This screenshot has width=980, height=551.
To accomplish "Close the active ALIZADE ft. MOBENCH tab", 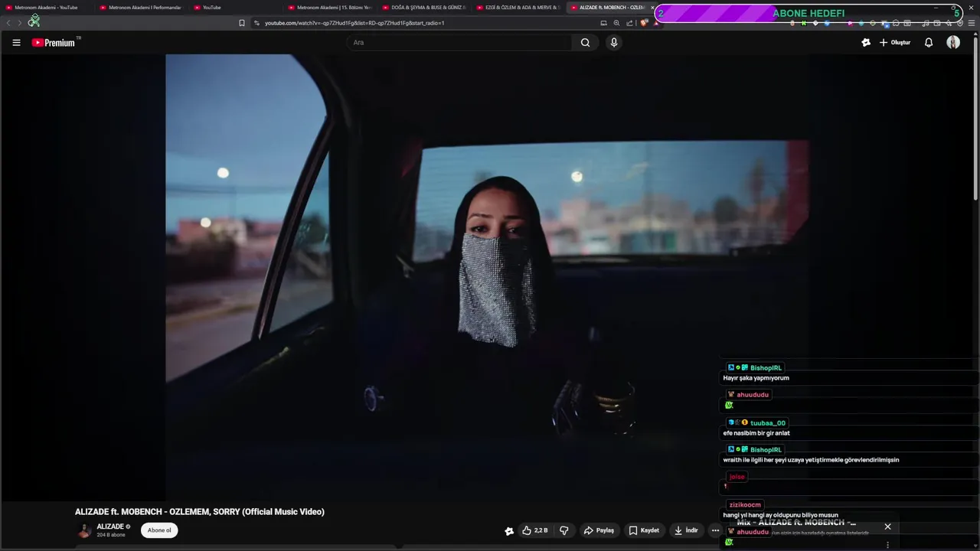I will 652,8.
